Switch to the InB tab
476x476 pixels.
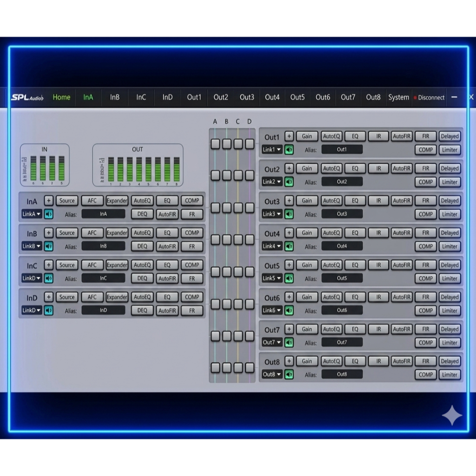(115, 97)
